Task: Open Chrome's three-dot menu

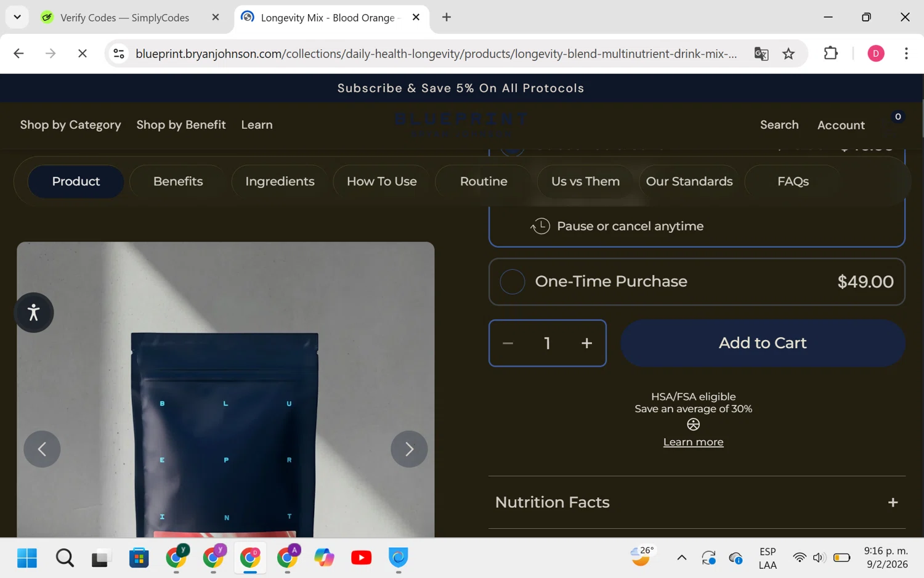Action: click(x=906, y=54)
